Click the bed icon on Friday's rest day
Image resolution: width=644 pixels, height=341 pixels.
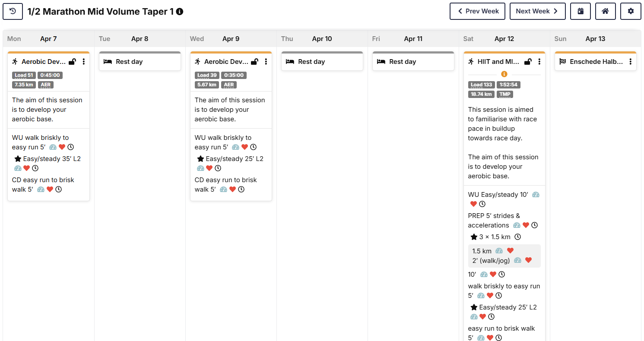coord(381,62)
